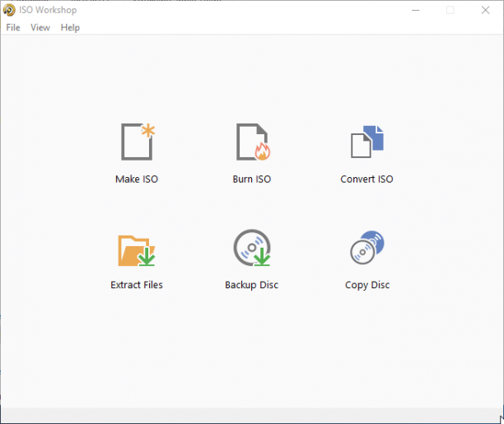This screenshot has height=424, width=504.
Task: Click the status bar at window bottom
Action: tap(252, 415)
